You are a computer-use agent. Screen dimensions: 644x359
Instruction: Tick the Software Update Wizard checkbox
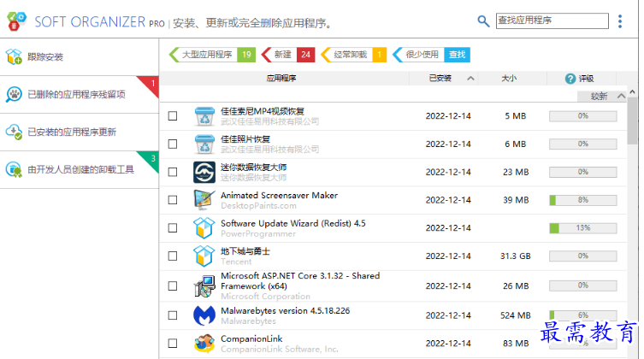(x=173, y=227)
